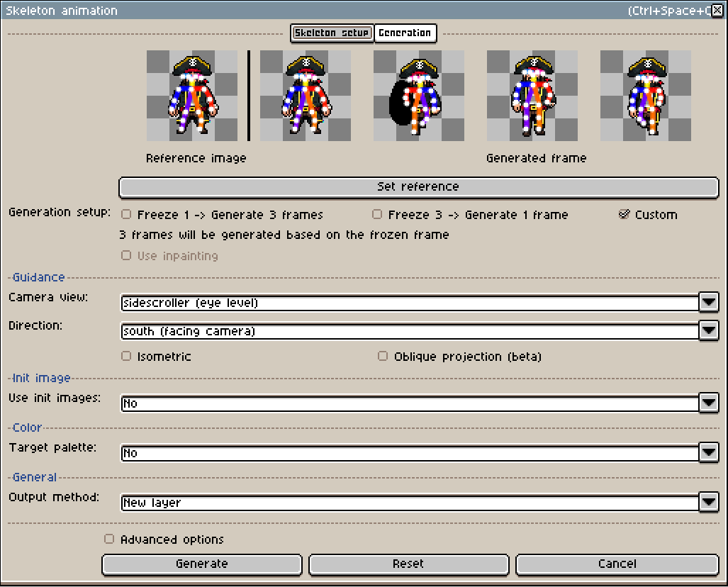Screen dimensions: 728x587
Task: Enable Oblique projection (beta)
Action: (382, 356)
